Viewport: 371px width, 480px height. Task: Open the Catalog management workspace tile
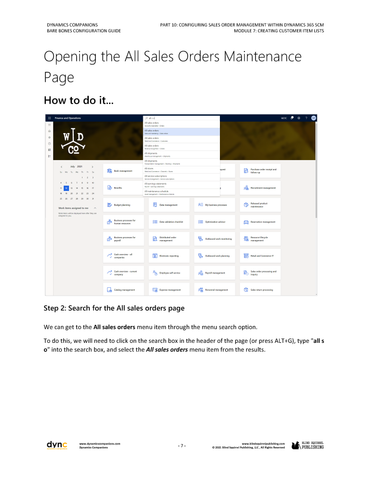point(124,290)
